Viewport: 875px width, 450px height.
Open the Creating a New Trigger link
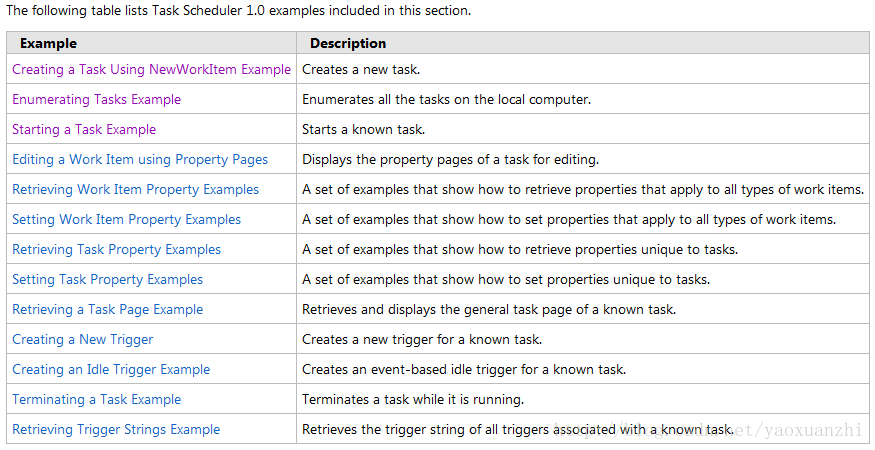pos(83,339)
